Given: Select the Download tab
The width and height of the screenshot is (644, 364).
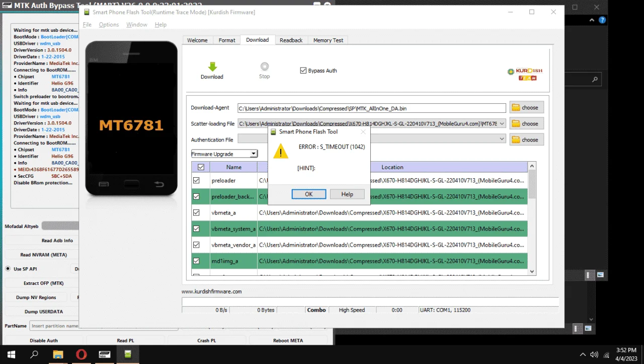Looking at the screenshot, I should pos(258,40).
